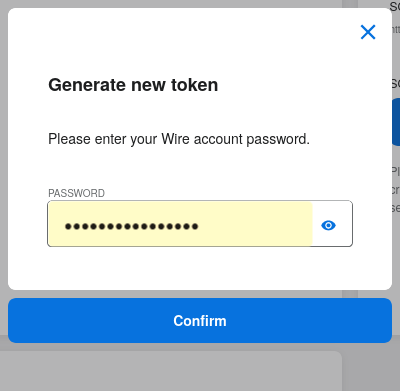Click the truncated text at the top right corner

click(395, 6)
